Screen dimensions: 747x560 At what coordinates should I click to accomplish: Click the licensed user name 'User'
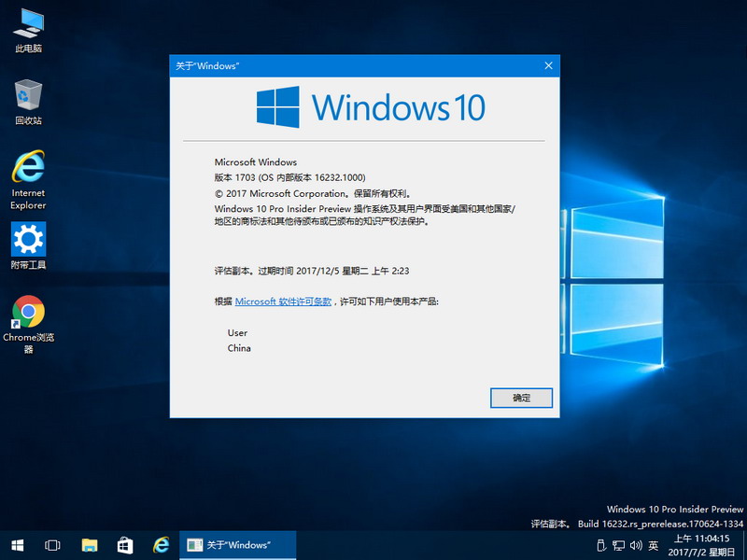[x=237, y=333]
